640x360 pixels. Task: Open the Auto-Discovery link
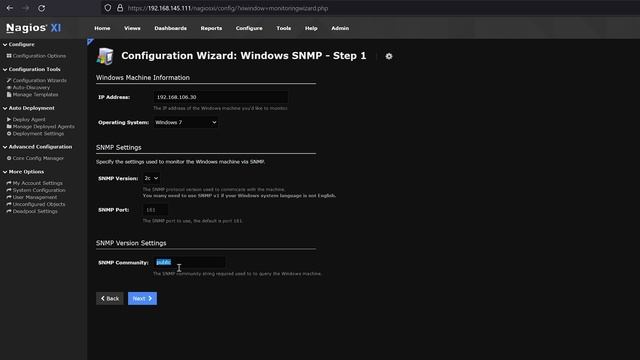pyautogui.click(x=31, y=87)
